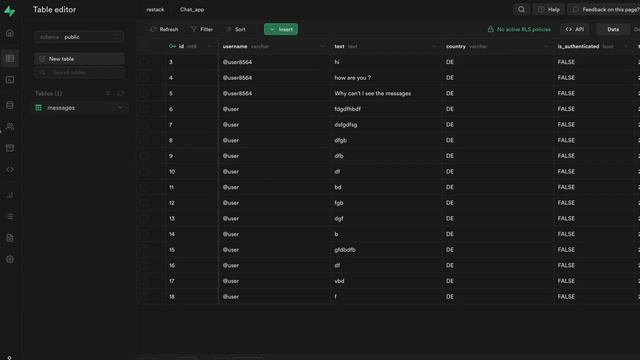Screen dimensions: 640x360
Task: Select the "vbd" text cell
Action: [x=386, y=281]
